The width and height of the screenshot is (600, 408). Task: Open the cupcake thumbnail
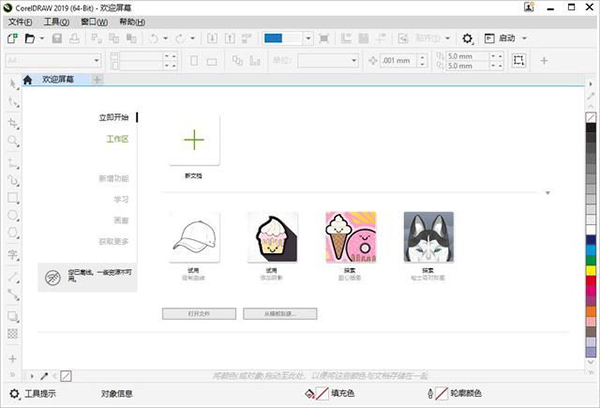coord(272,237)
